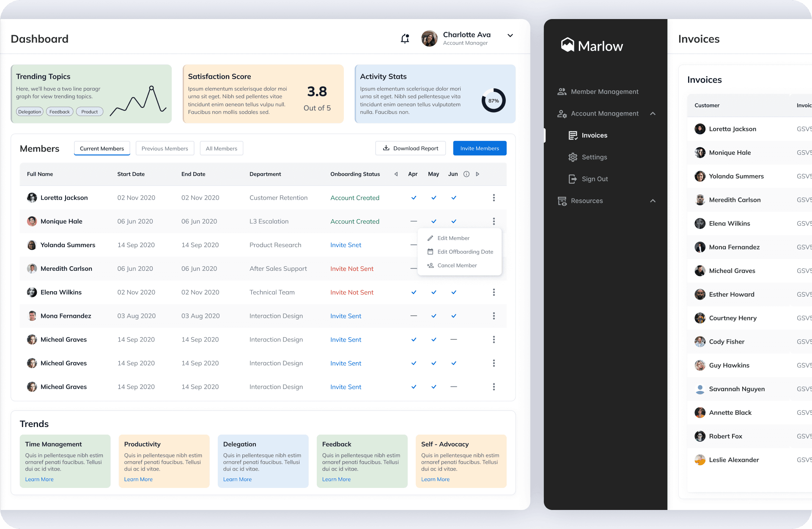
Task: Click Learn More under Delegation
Action: pos(237,479)
